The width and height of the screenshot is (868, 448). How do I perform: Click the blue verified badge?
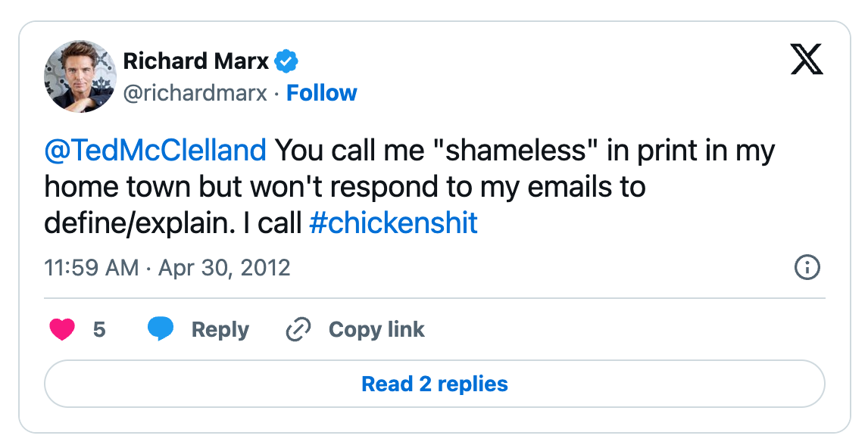click(x=286, y=61)
